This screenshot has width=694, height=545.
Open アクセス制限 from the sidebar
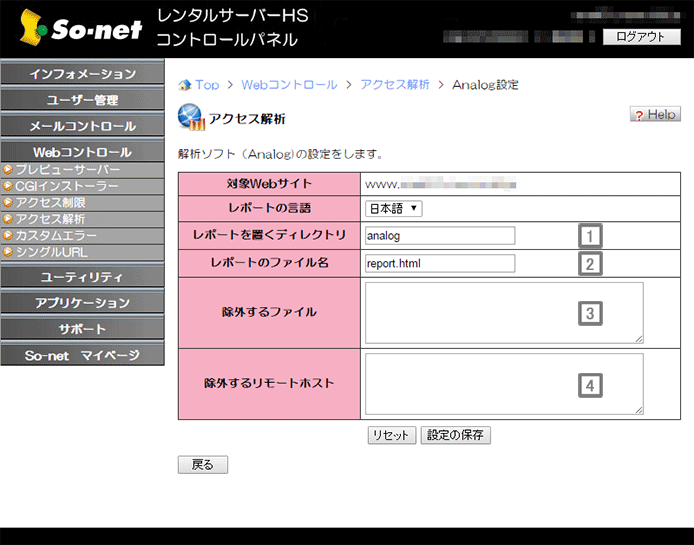(50, 203)
